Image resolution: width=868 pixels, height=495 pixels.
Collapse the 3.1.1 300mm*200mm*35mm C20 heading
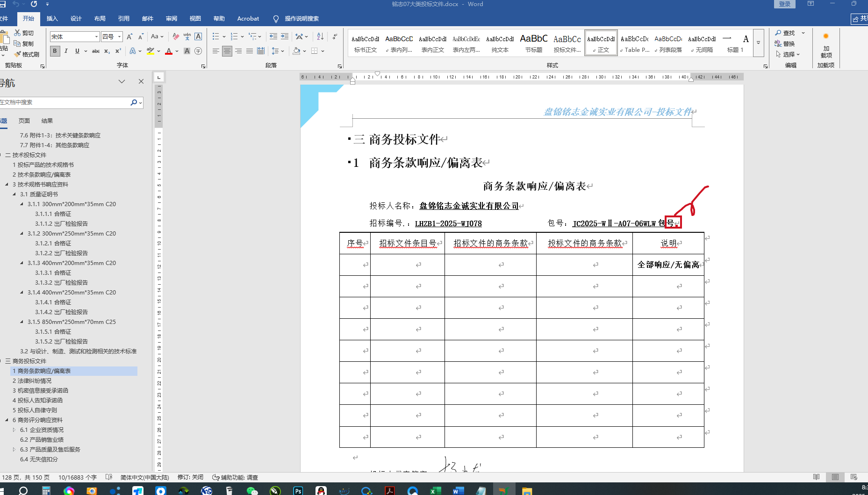[22, 204]
